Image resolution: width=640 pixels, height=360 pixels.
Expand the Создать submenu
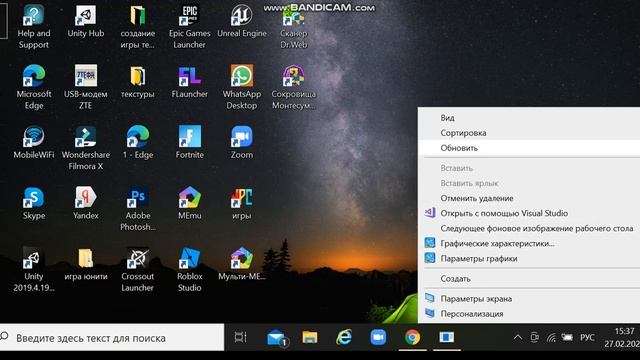[529, 278]
